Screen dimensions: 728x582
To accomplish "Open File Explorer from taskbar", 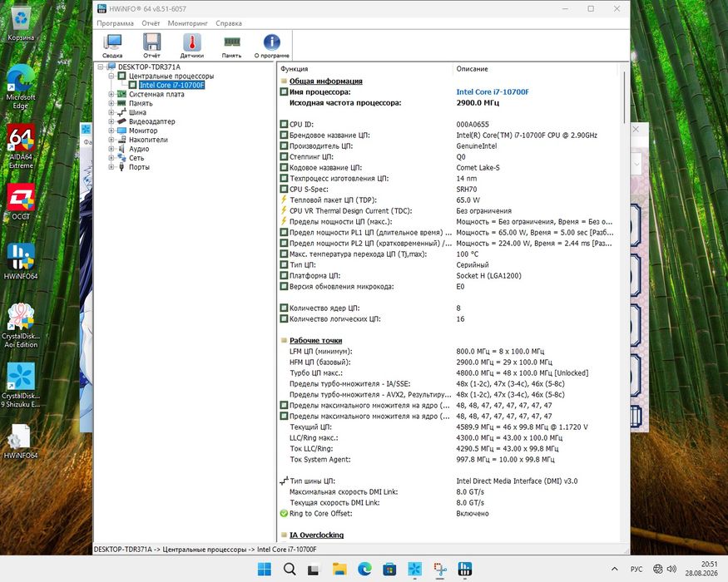I will click(x=339, y=569).
